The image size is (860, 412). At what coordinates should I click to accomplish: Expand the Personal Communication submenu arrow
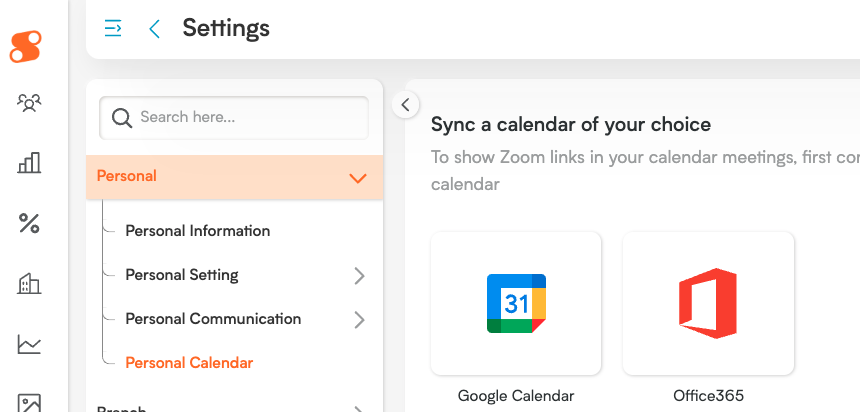pos(359,320)
